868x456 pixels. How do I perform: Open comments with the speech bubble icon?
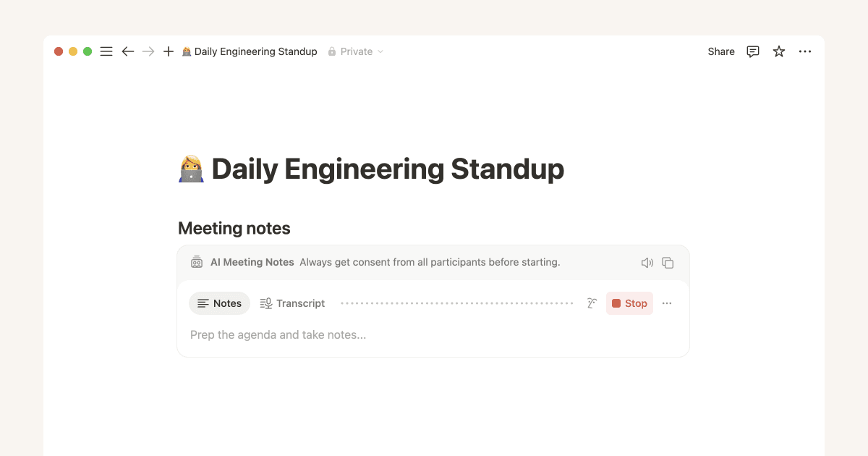(753, 51)
